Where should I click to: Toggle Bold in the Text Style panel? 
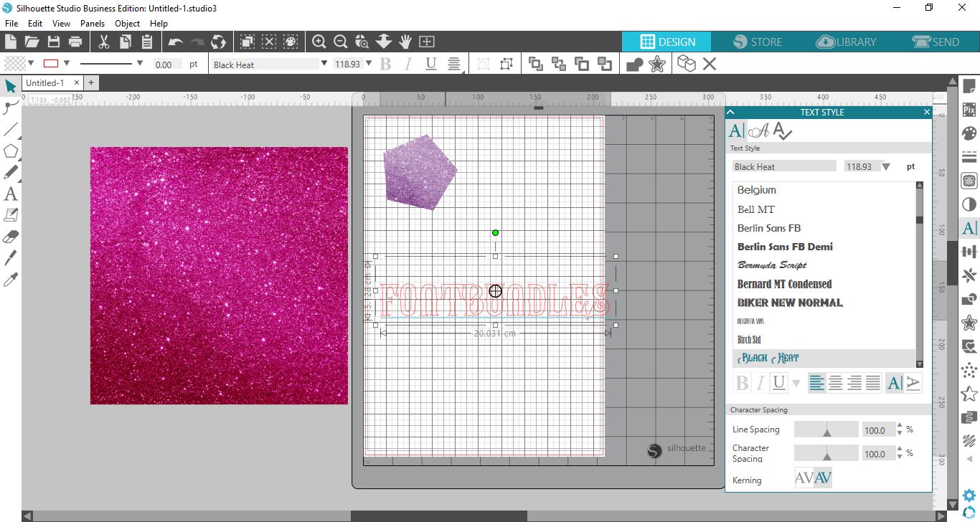743,383
